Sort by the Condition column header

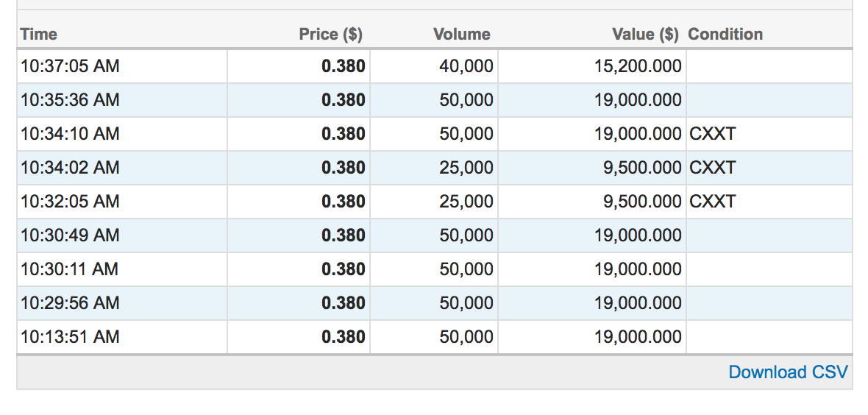coord(725,35)
